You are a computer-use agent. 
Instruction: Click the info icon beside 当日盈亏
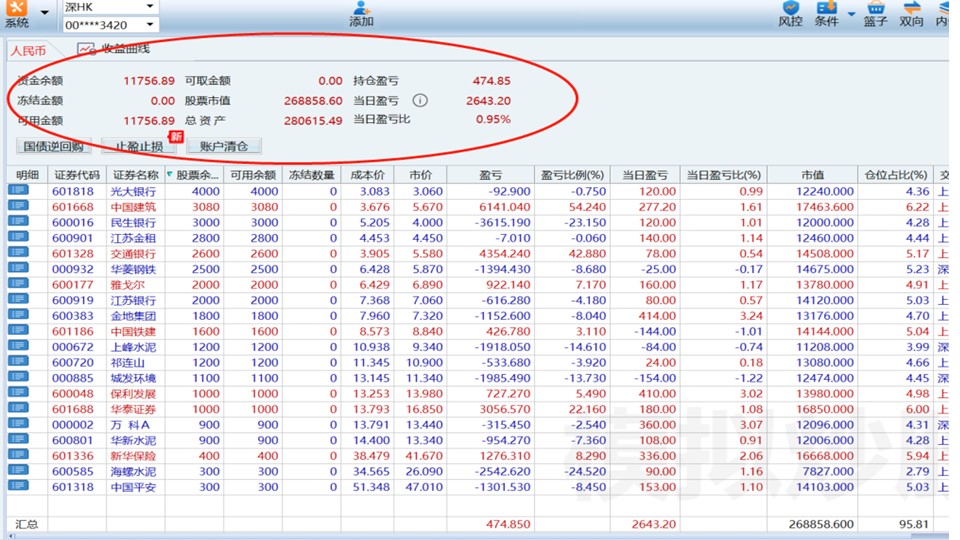coord(420,100)
